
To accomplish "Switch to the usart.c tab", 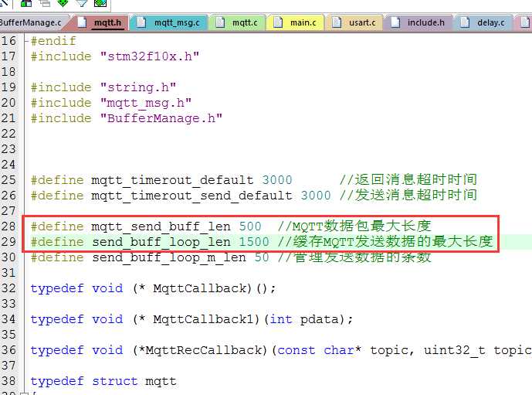I will [355, 22].
